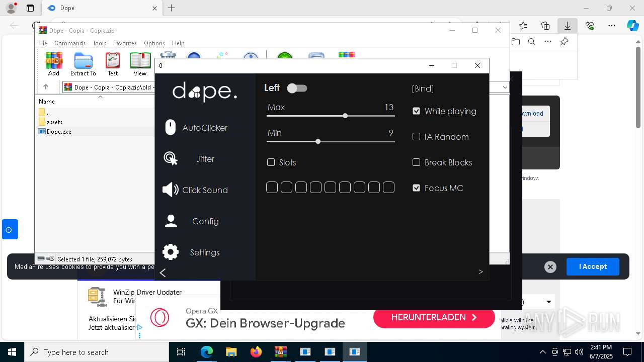Open Edge Collections icon
The image size is (644, 362).
545,26
